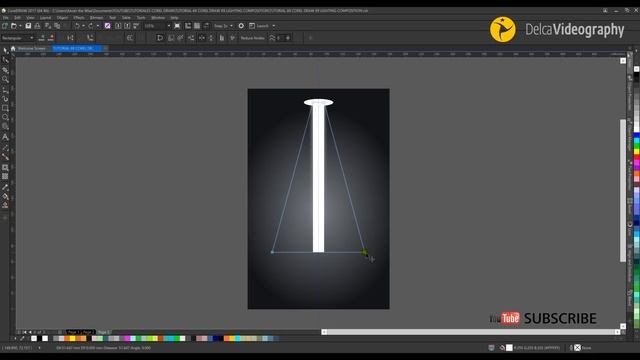Select the Smart Fill tool
The height and width of the screenshot is (360, 640).
click(x=5, y=205)
